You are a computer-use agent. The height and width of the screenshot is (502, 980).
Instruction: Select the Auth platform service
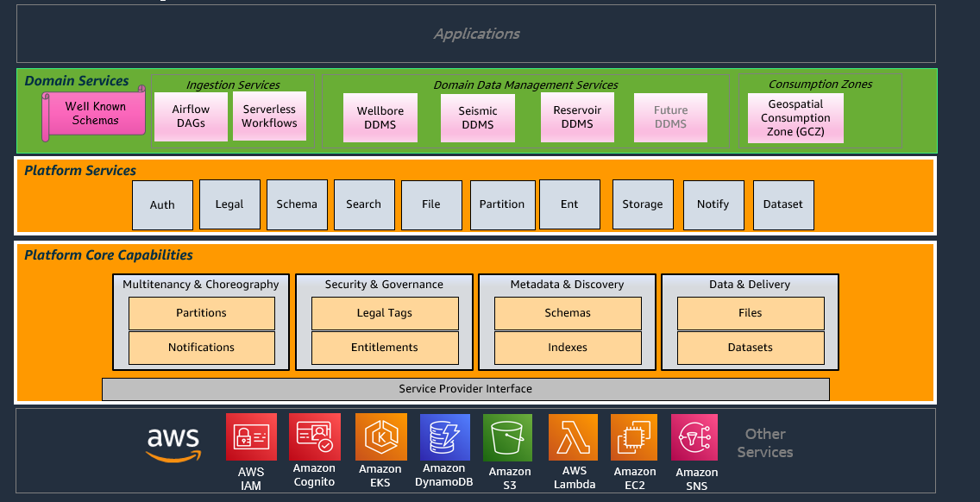pyautogui.click(x=162, y=205)
